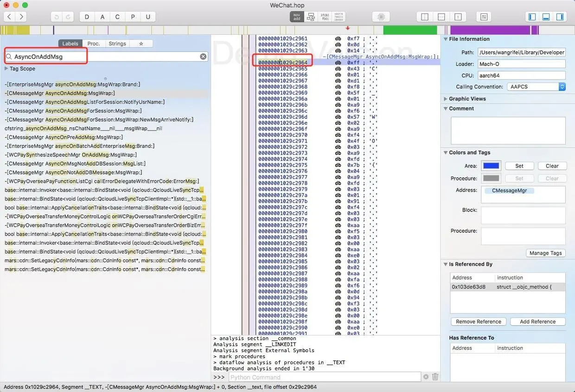The height and width of the screenshot is (392, 575).
Task: Toggle the left sidebar panel
Action: [532, 17]
